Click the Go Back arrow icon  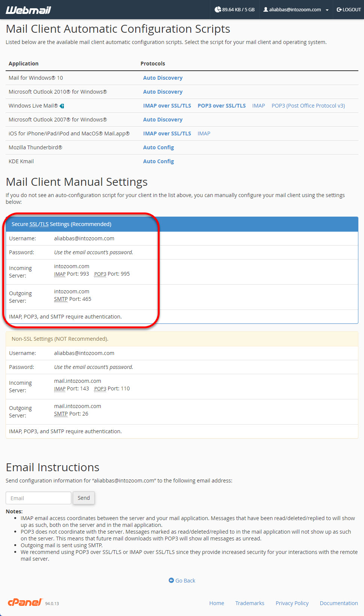pos(171,580)
